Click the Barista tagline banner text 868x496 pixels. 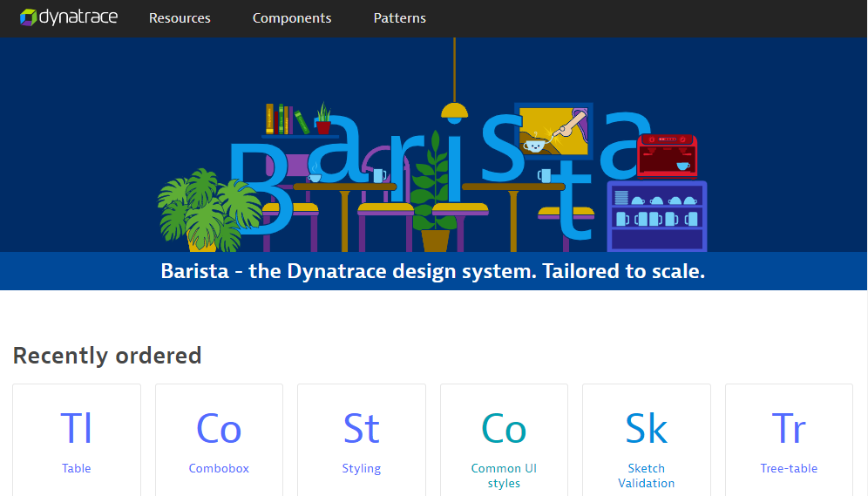433,271
